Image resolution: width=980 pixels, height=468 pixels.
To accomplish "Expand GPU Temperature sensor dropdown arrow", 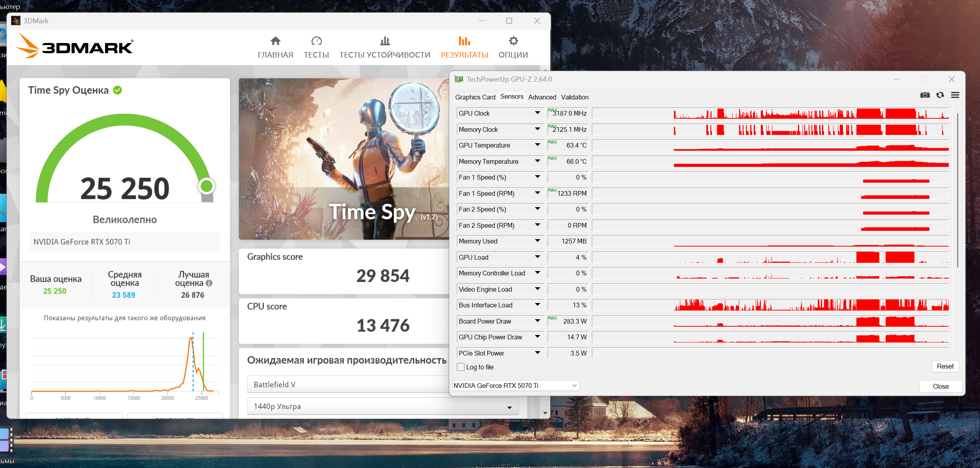I will point(537,145).
